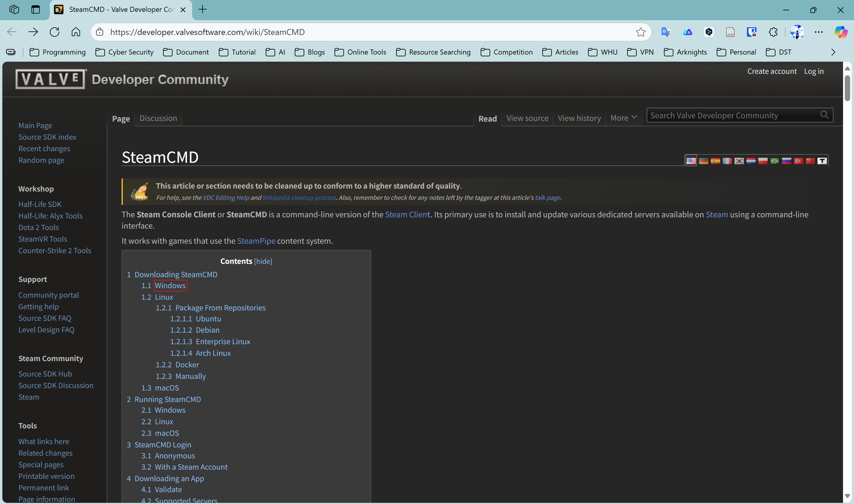Expand overflow bookmarks chevron

click(833, 52)
